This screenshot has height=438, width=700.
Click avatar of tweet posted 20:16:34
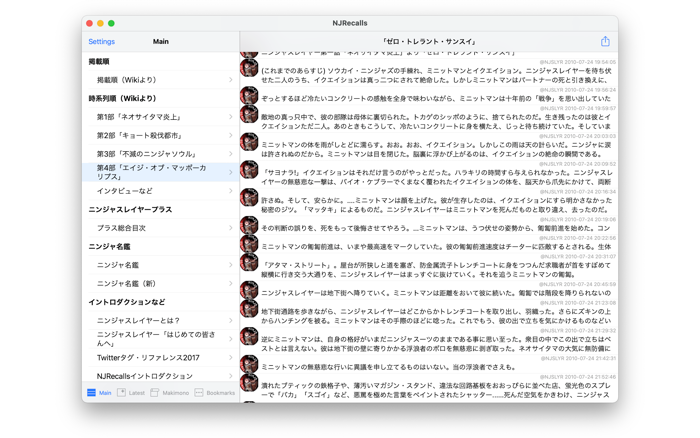tap(249, 197)
